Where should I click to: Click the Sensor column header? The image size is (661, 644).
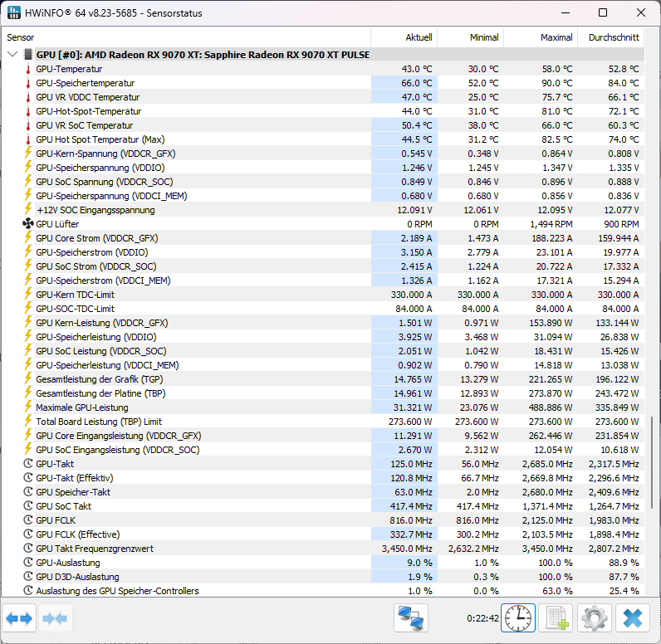186,37
